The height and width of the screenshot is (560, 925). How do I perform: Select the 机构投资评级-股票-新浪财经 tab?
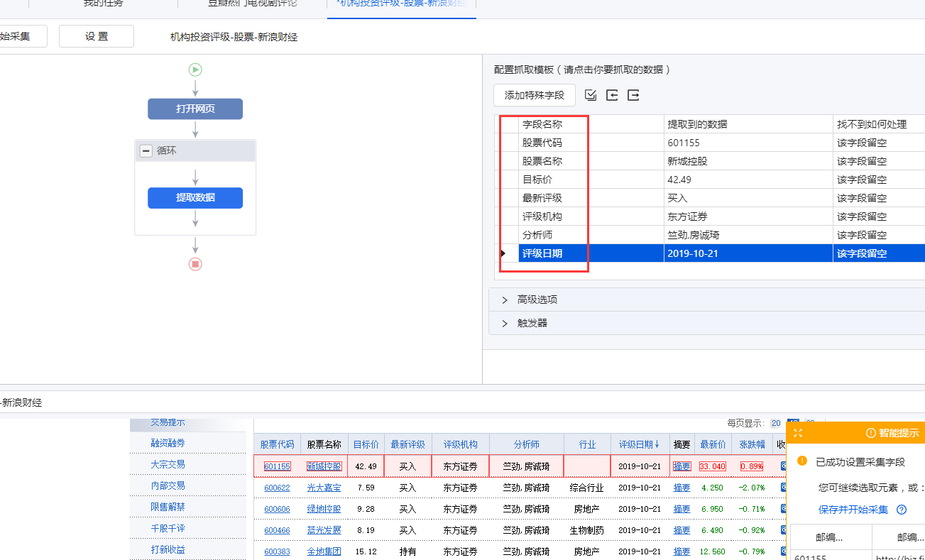(x=401, y=4)
